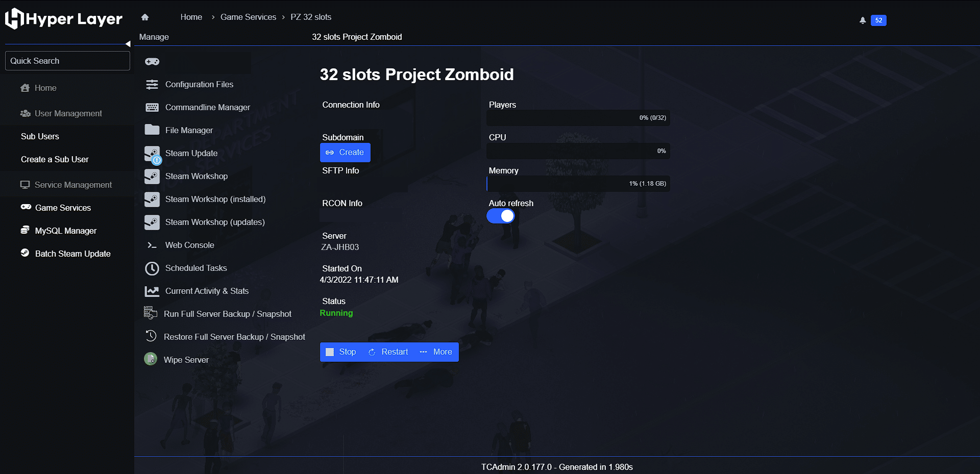Screen dimensions: 980x474
Task: Click the Run Full Server Backup icon
Action: [x=151, y=313]
